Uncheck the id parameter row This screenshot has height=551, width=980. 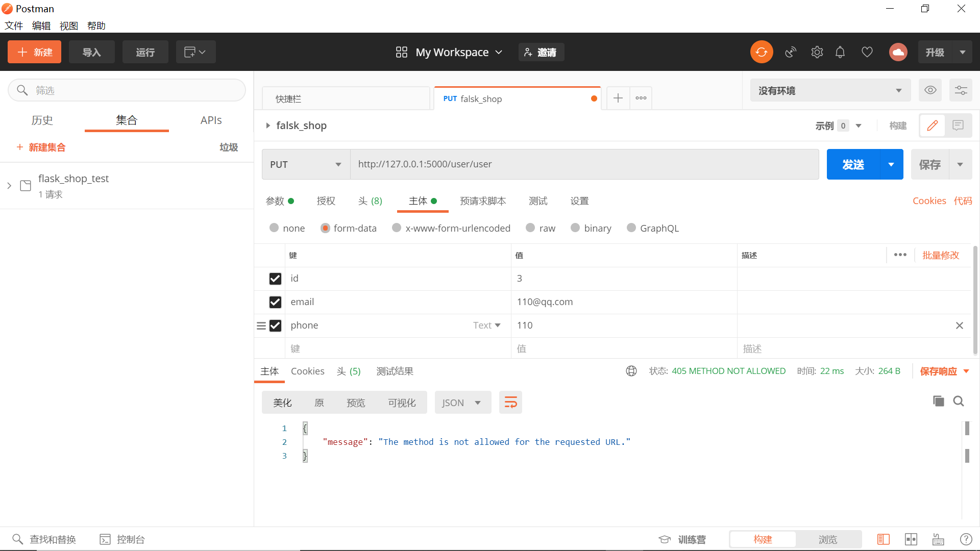pyautogui.click(x=275, y=279)
